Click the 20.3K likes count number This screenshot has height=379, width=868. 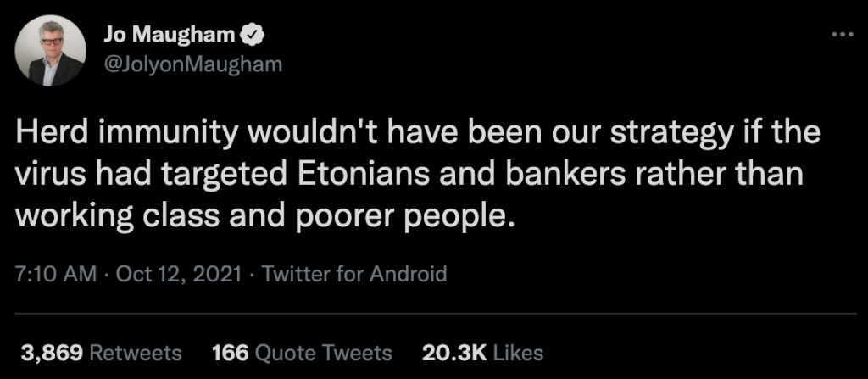coord(453,352)
